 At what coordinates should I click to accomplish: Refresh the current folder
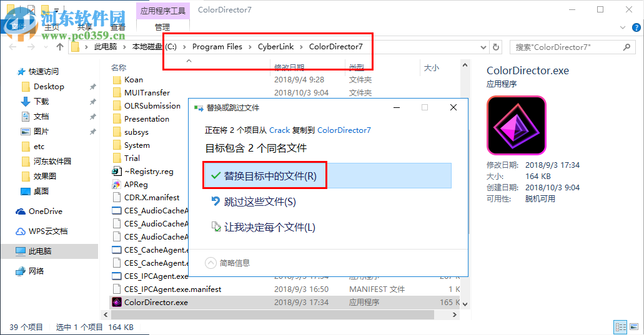496,47
